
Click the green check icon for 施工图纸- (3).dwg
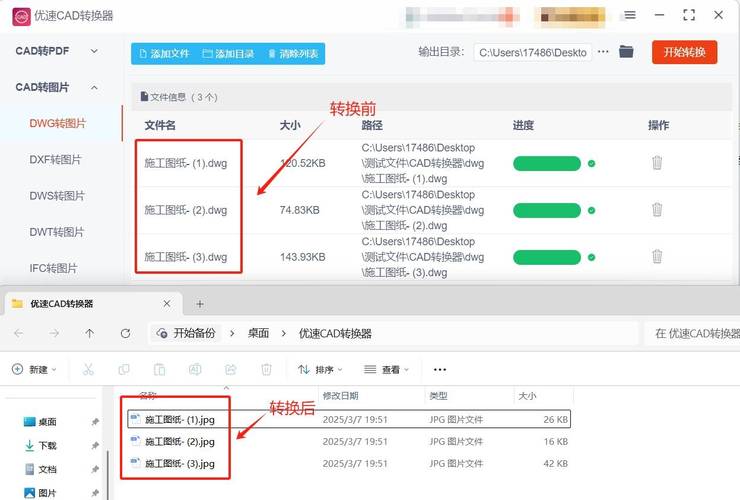(x=591, y=257)
